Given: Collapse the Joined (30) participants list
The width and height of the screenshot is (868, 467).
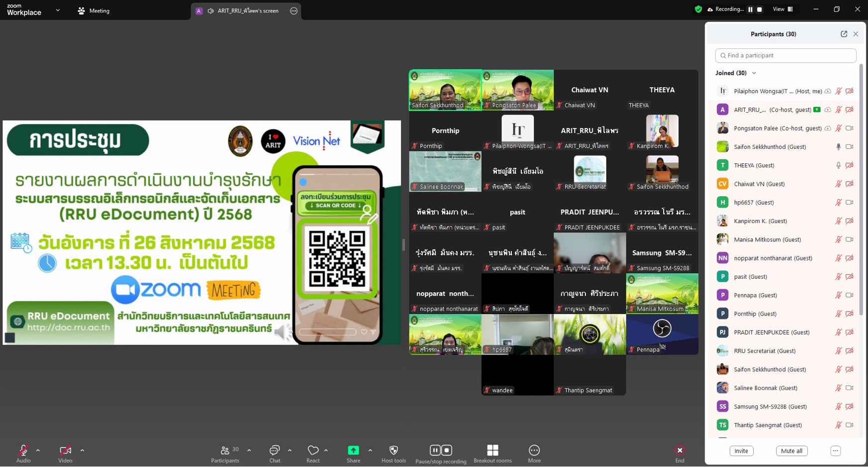Looking at the screenshot, I should pos(754,73).
